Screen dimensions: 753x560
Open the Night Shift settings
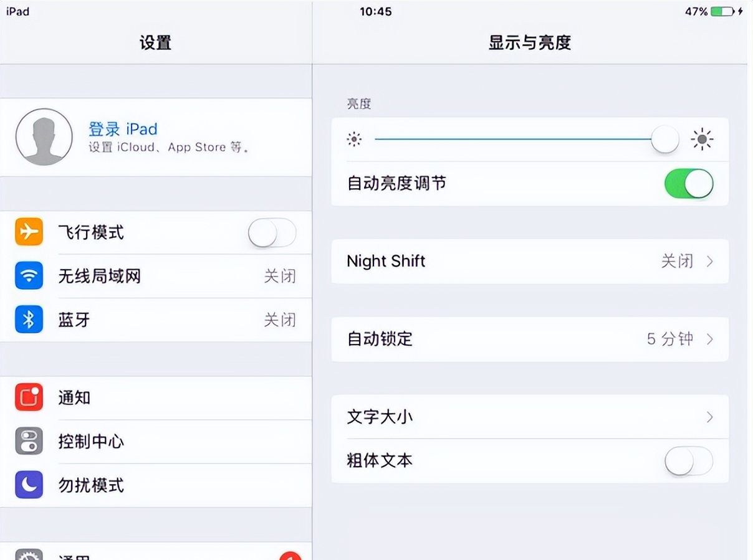click(x=530, y=262)
